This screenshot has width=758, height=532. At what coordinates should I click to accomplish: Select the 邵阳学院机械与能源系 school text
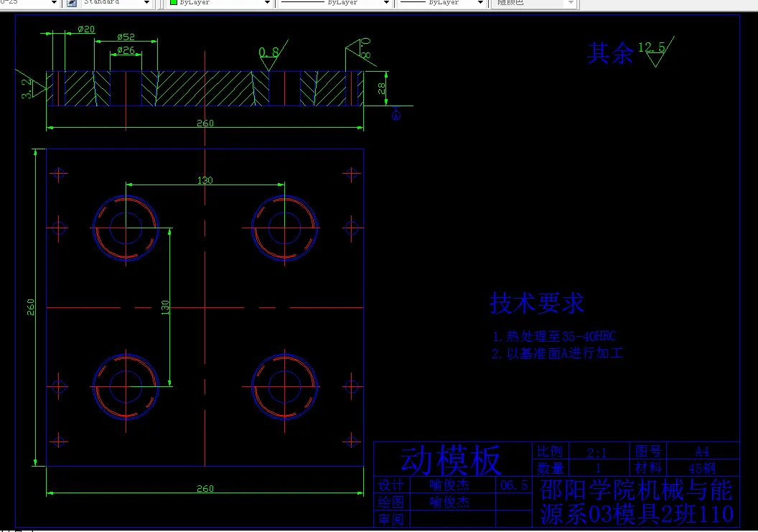636,502
